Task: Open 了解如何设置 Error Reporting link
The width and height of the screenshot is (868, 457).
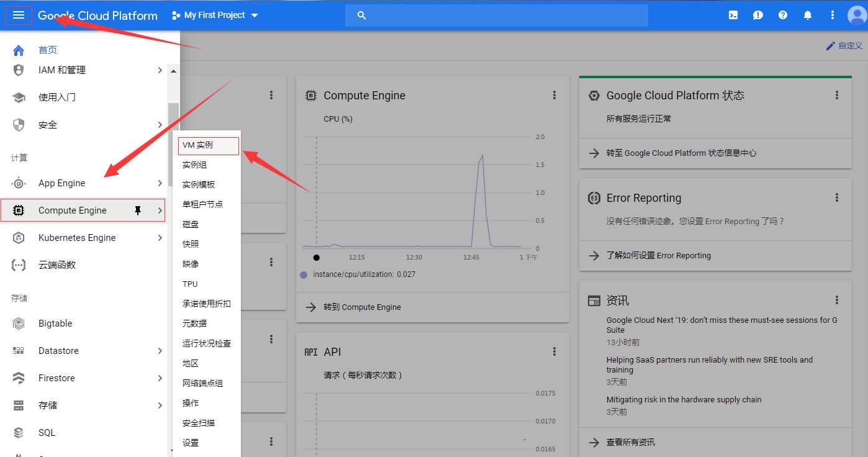Action: click(x=658, y=255)
